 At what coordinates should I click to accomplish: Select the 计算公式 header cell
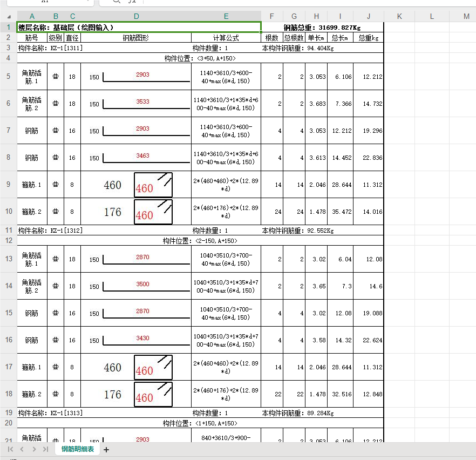[226, 38]
